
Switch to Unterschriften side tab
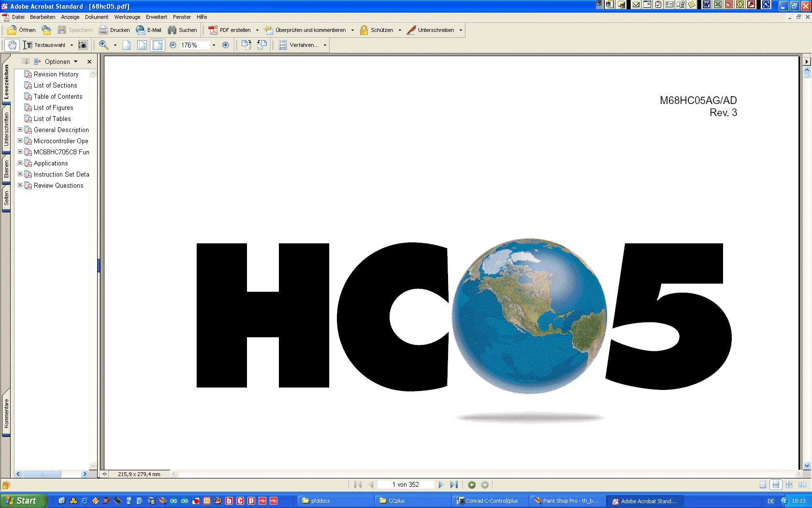pos(6,129)
